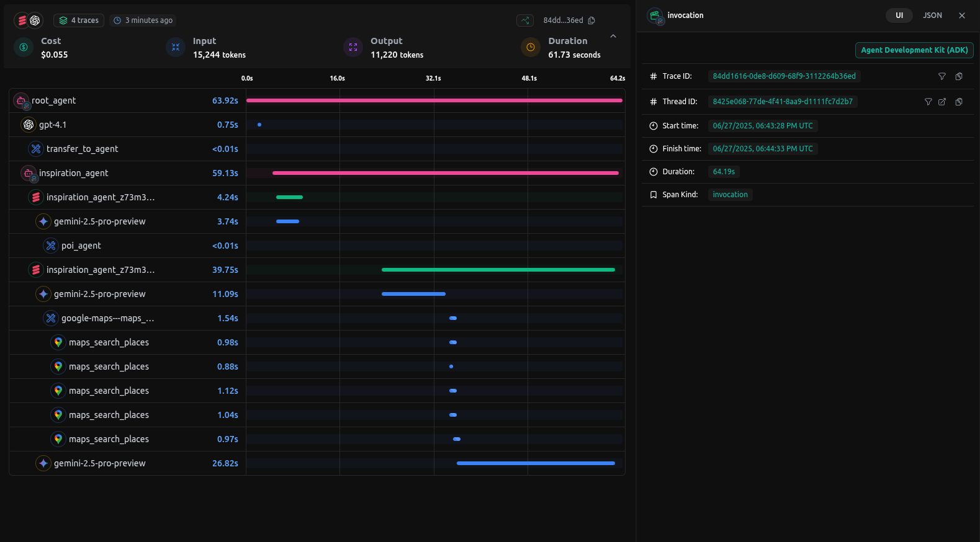
Task: Click the Agent Development Kit (ADK) badge
Action: click(914, 50)
